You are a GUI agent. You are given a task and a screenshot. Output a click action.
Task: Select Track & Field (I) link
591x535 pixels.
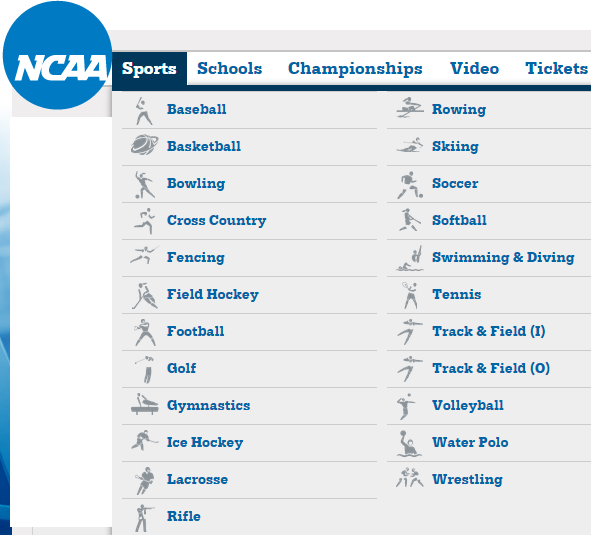tap(488, 331)
